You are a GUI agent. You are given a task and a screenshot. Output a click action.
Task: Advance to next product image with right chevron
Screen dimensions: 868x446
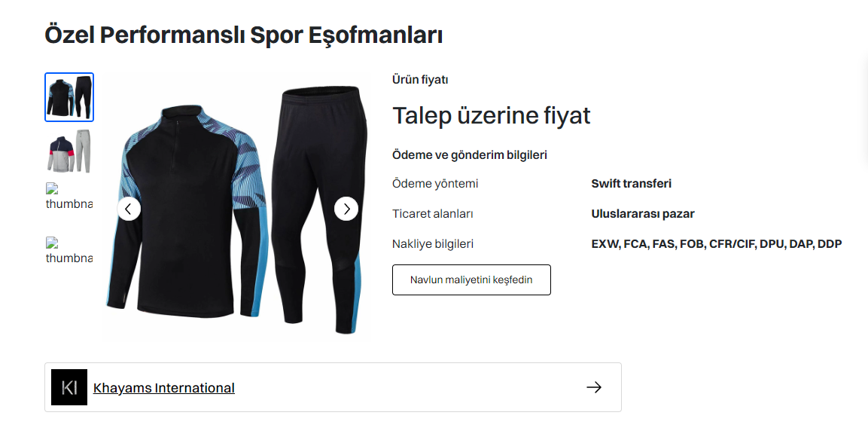click(x=346, y=209)
